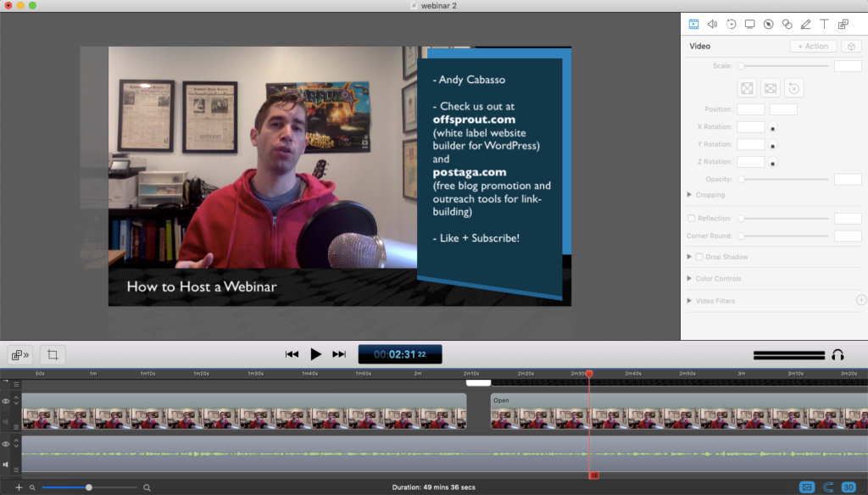Screen dimensions: 868x495
Task: Click the + Action button
Action: coord(813,46)
